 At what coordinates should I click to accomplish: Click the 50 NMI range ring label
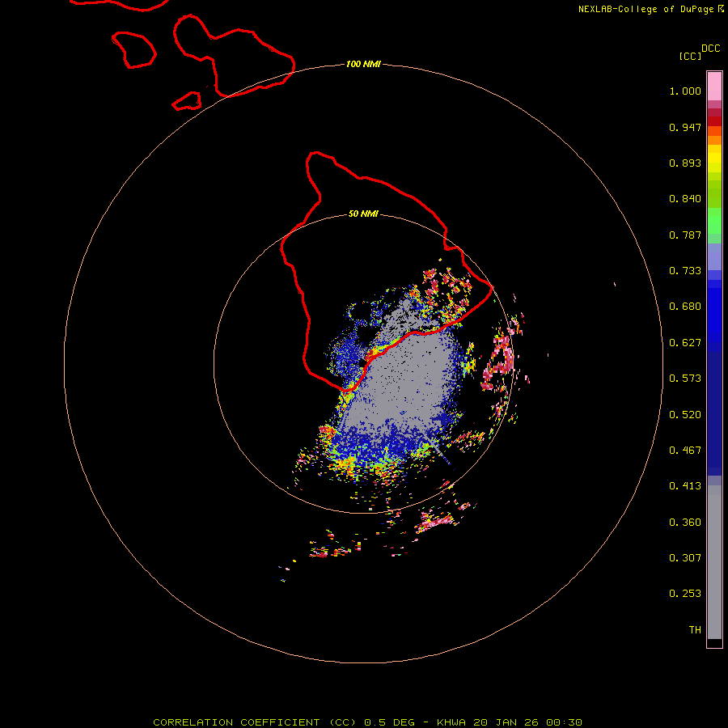(x=363, y=214)
